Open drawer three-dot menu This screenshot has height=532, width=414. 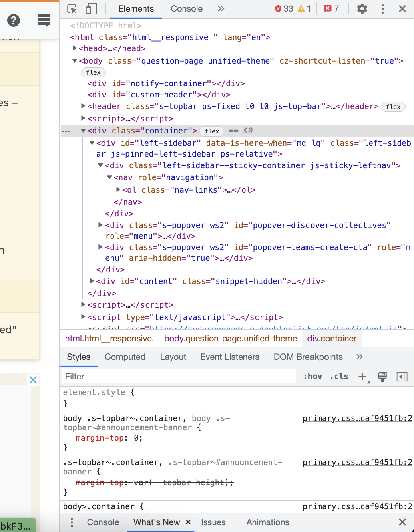(72, 522)
